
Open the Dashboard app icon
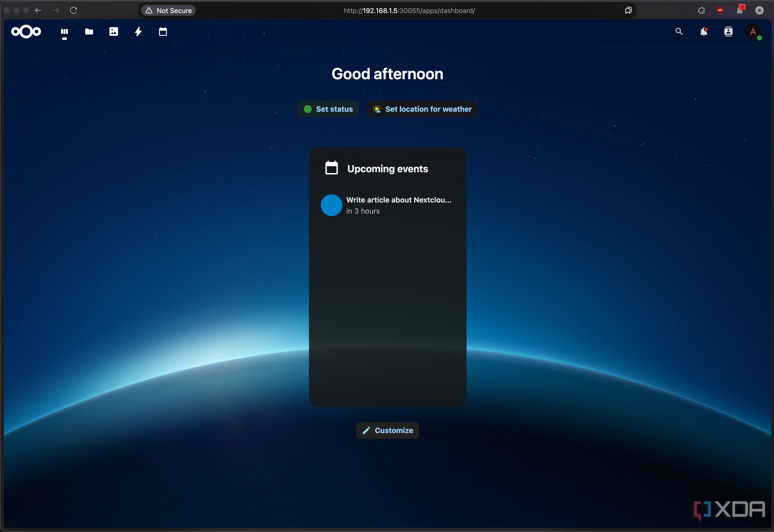pos(64,32)
